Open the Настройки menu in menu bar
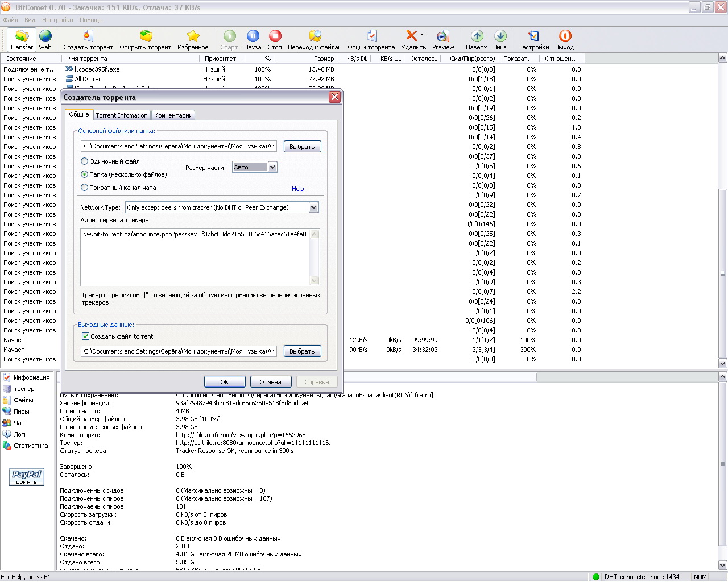Screen dimensions: 728x582 click(57, 20)
